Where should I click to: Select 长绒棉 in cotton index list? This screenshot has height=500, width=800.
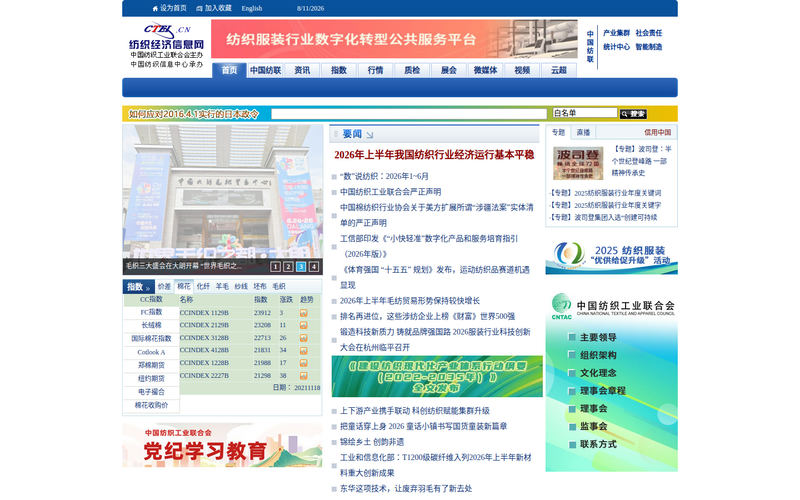click(x=151, y=326)
